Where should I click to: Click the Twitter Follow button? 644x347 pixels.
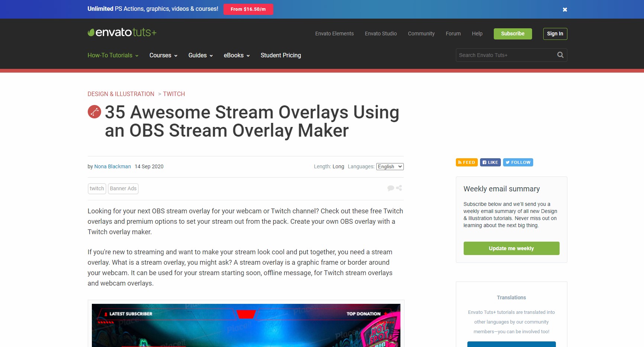pos(518,162)
